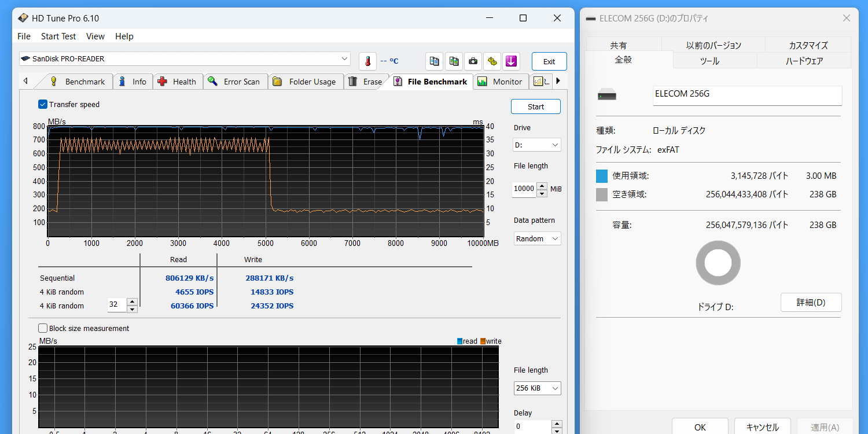
Task: Click the thermometer temperature icon
Action: click(367, 61)
